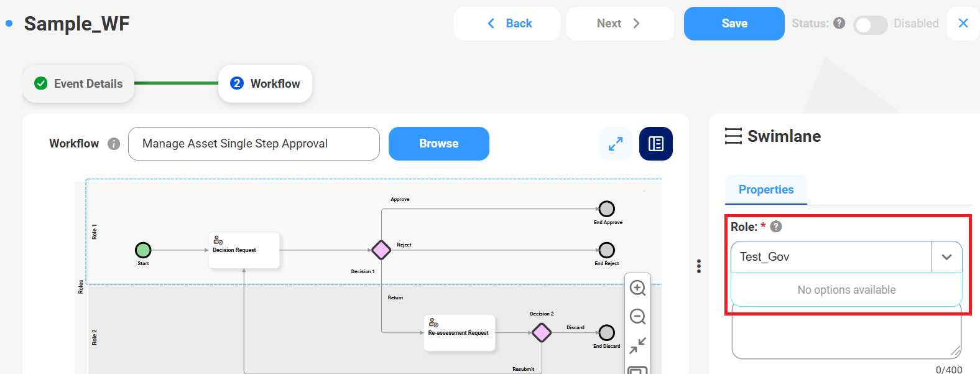
Task: Click the Role 2 swimlane label
Action: point(95,337)
